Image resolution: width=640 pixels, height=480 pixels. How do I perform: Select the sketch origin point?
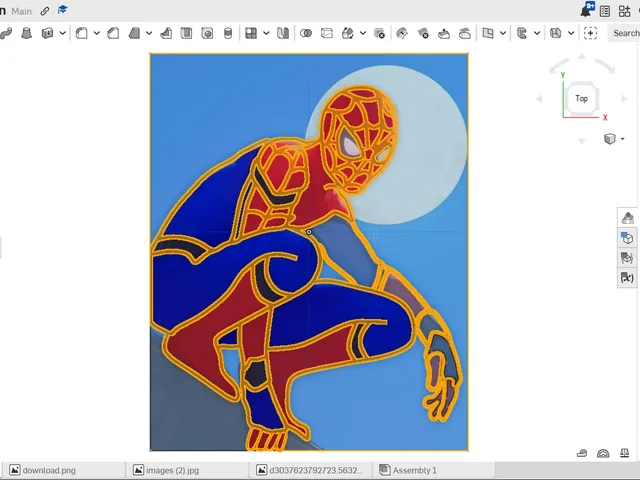click(309, 232)
